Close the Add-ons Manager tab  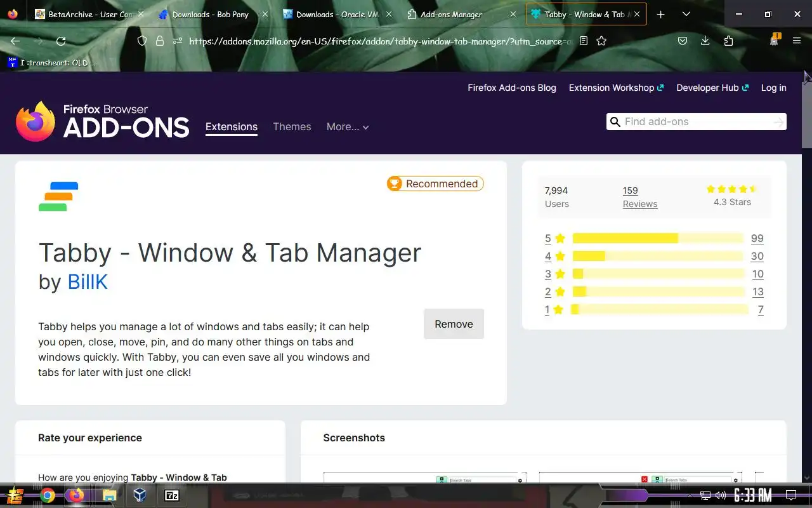point(513,14)
